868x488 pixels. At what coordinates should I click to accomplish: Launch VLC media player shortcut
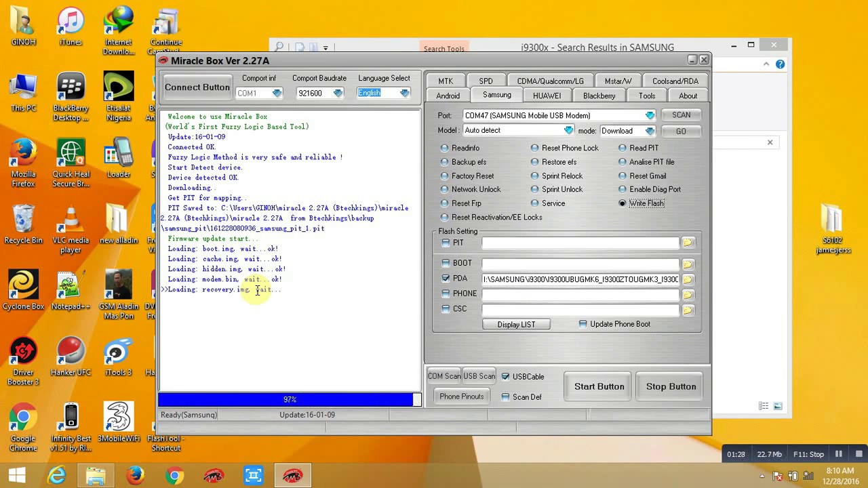click(71, 230)
